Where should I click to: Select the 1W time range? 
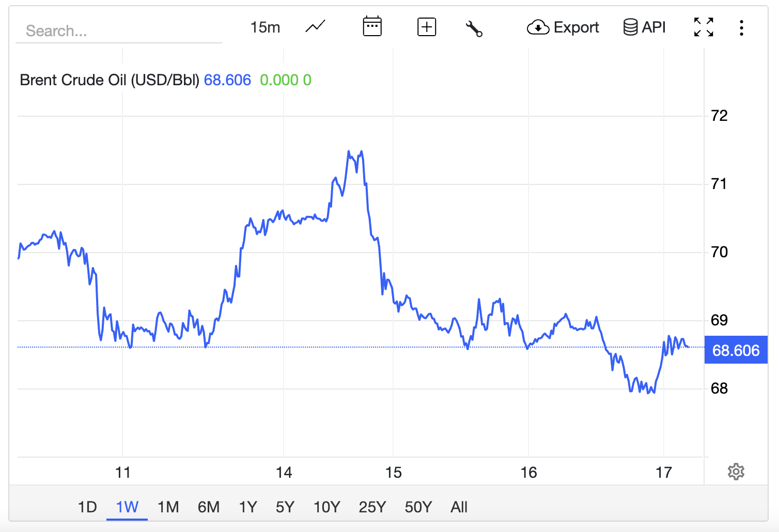coord(127,507)
